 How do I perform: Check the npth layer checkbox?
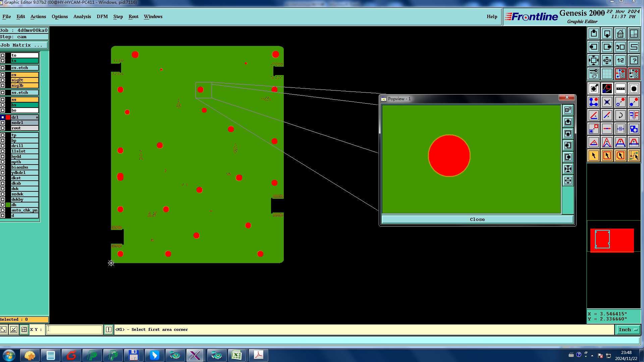[3, 162]
